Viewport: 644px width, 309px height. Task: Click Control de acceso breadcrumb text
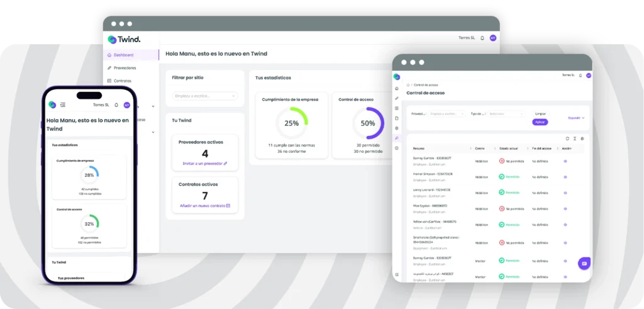tap(426, 85)
